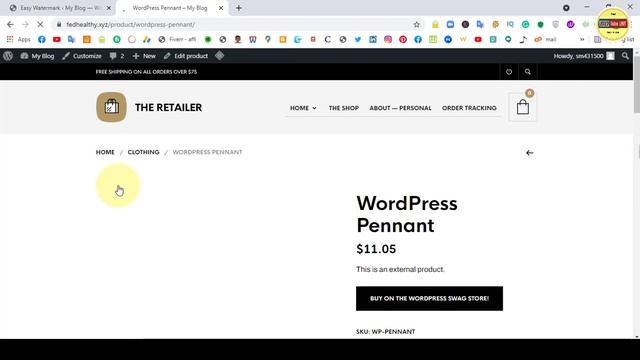Expand the HOME menu dropdown

[303, 108]
